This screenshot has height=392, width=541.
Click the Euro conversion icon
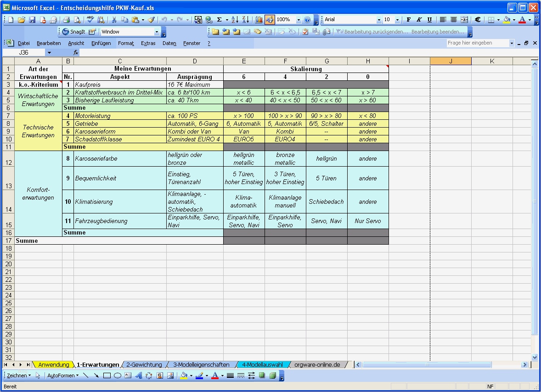tap(198, 20)
